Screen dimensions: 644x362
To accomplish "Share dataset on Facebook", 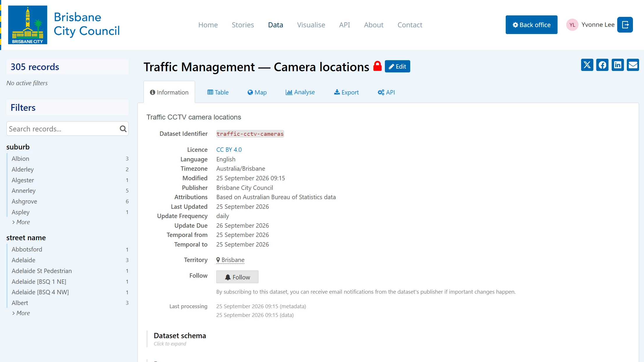I will [x=602, y=65].
